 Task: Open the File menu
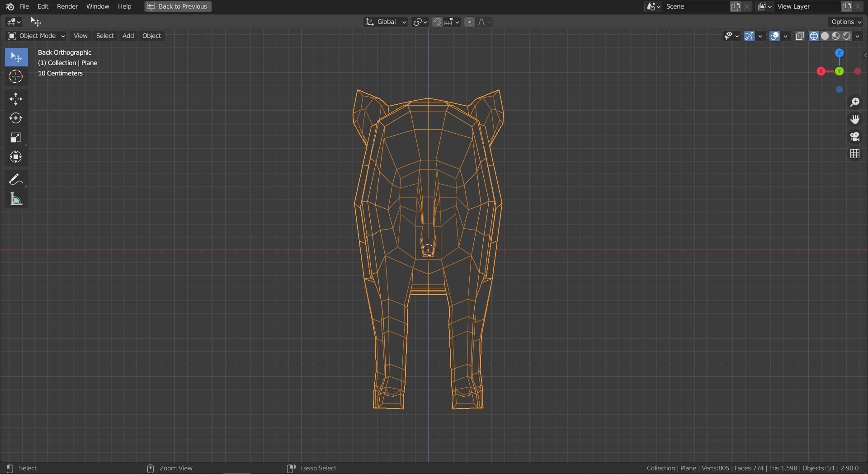tap(24, 6)
